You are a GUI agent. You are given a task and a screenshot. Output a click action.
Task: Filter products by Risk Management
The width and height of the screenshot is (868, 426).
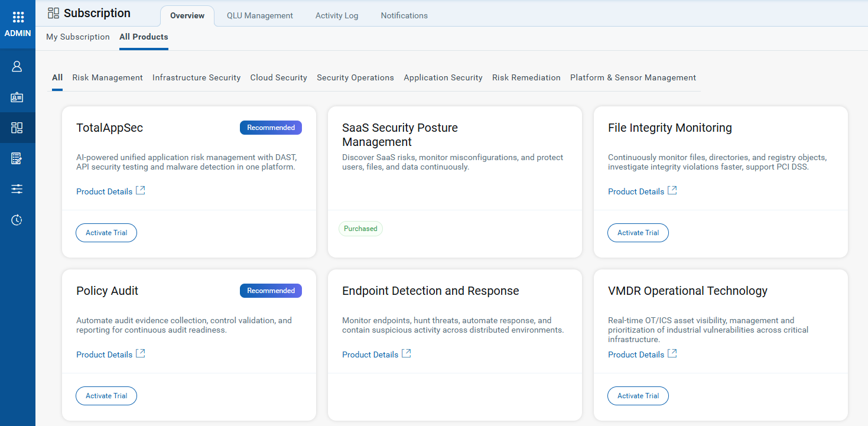(108, 77)
